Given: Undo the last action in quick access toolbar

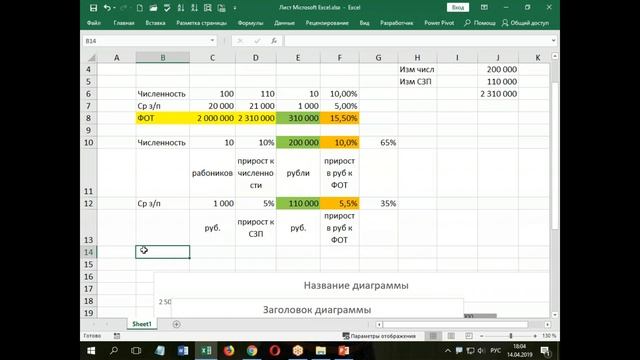Looking at the screenshot, I should 107,8.
